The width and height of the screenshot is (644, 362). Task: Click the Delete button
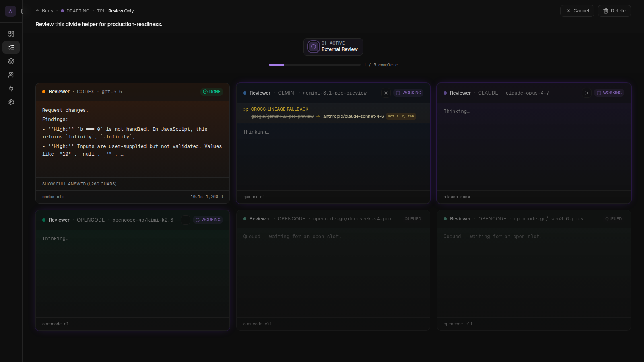[614, 11]
